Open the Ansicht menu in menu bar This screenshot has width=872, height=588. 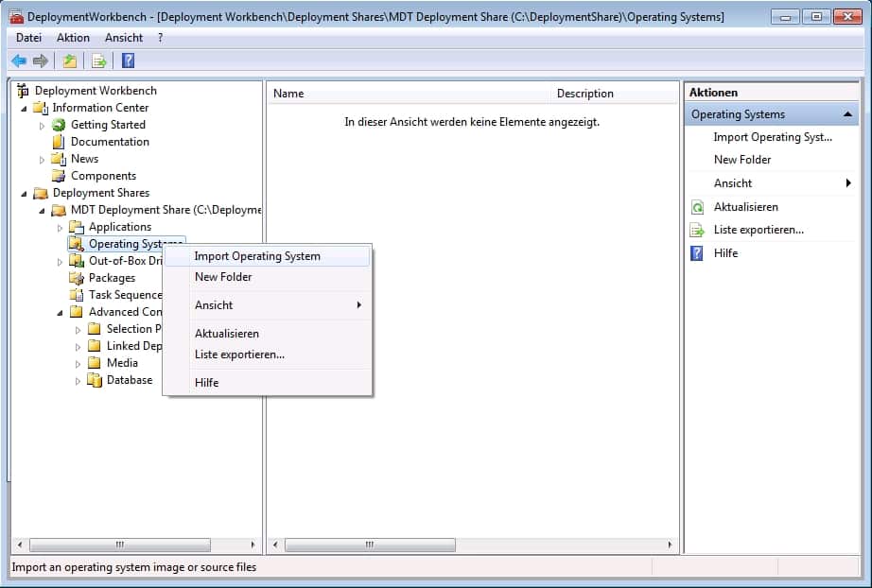pyautogui.click(x=124, y=38)
